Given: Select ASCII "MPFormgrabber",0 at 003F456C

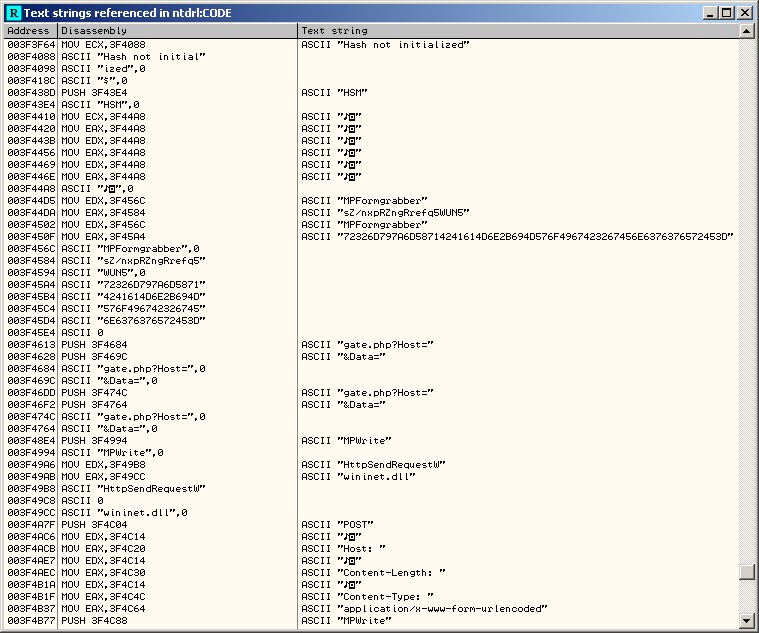Looking at the screenshot, I should click(372, 249).
